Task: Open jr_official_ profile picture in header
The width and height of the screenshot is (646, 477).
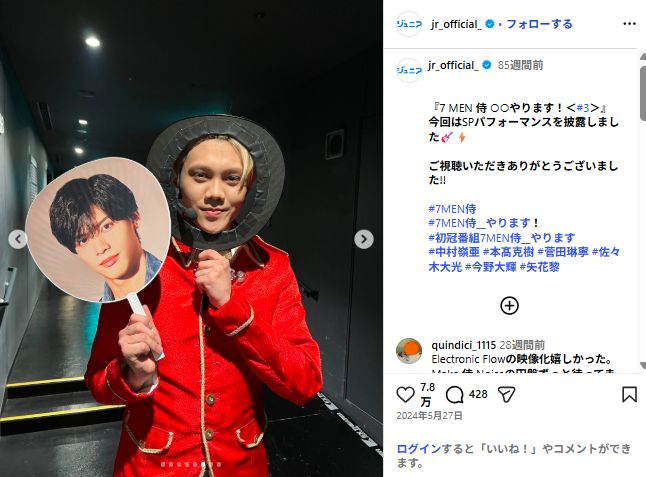Action: (409, 24)
